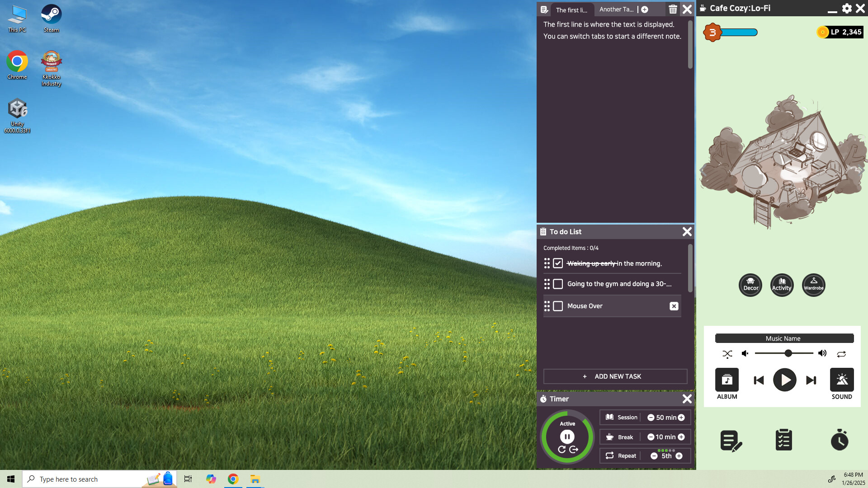
Task: Reset the timer with circular arrow
Action: [561, 450]
